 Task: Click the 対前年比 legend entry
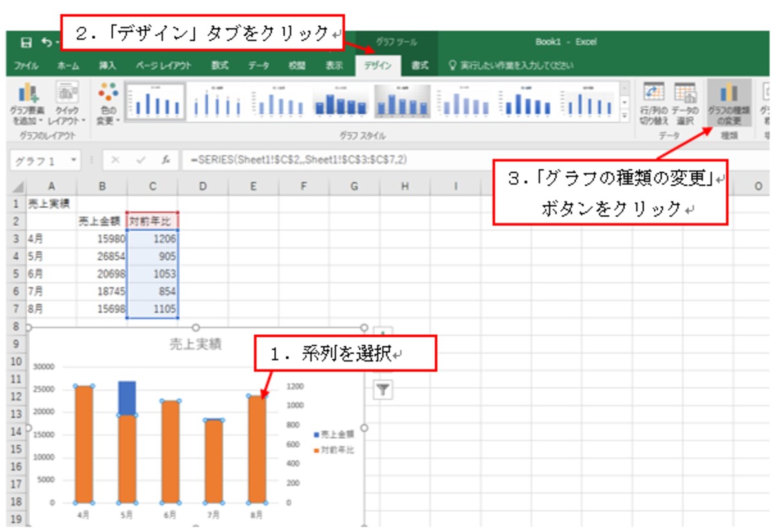tap(334, 450)
